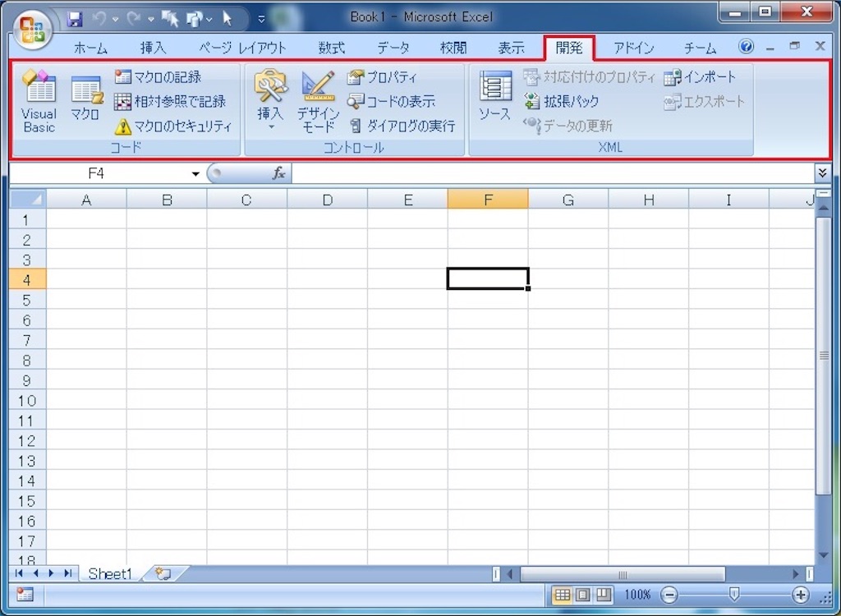Expand the formula bar
Image resolution: width=841 pixels, height=616 pixels.
[822, 172]
